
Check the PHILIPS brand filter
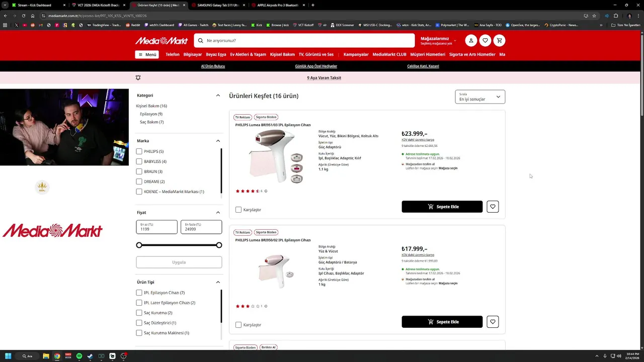[139, 151]
